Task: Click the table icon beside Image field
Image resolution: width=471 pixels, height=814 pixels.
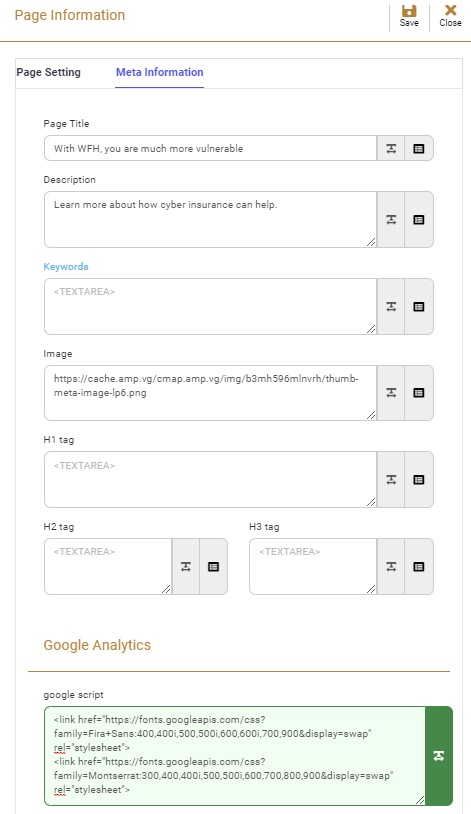Action: (419, 393)
